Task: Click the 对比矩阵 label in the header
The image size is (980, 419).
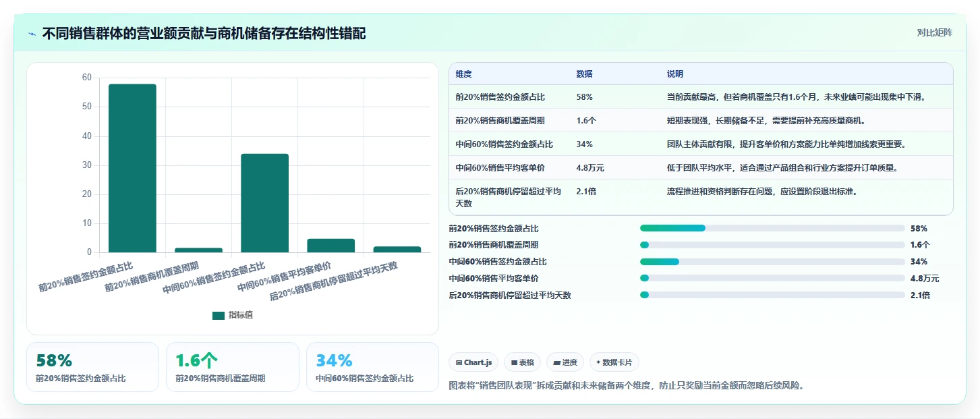Action: click(934, 32)
